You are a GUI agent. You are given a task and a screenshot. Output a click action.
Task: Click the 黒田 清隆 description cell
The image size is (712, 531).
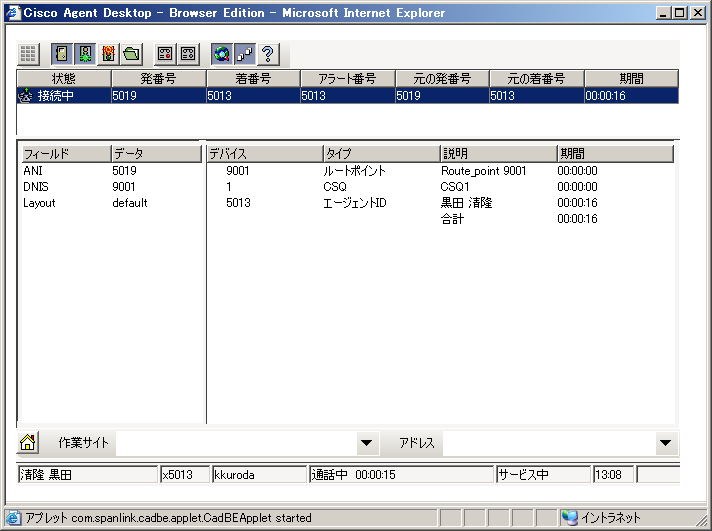466,203
